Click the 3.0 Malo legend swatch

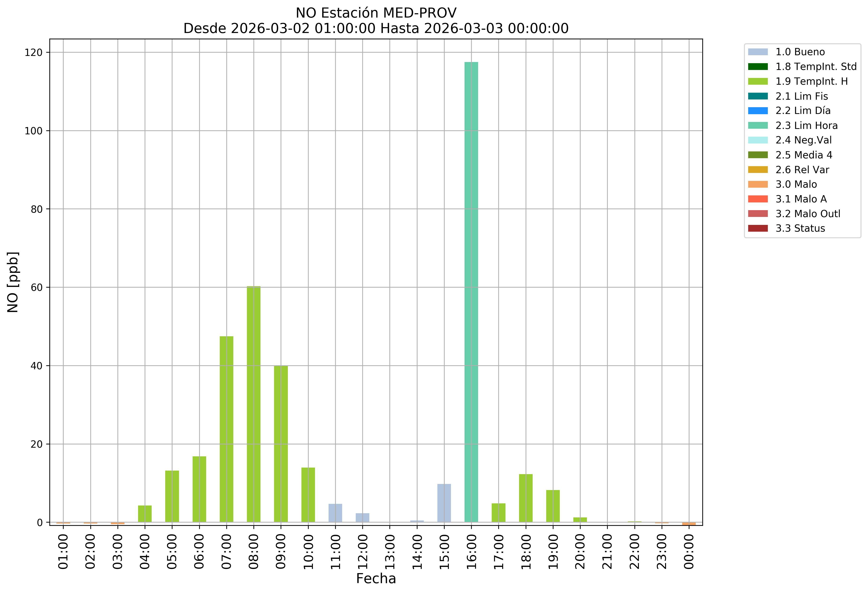(x=758, y=184)
